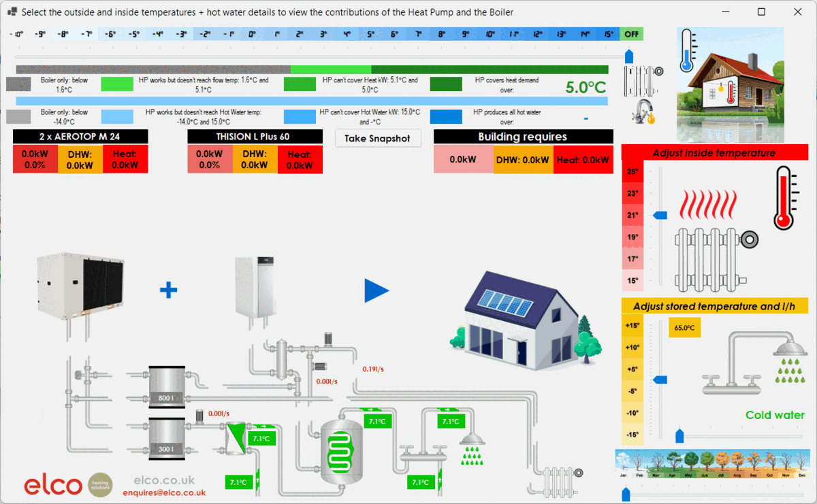This screenshot has width=817, height=504.
Task: Click the 0.19l/s flow rate value
Action: point(374,369)
